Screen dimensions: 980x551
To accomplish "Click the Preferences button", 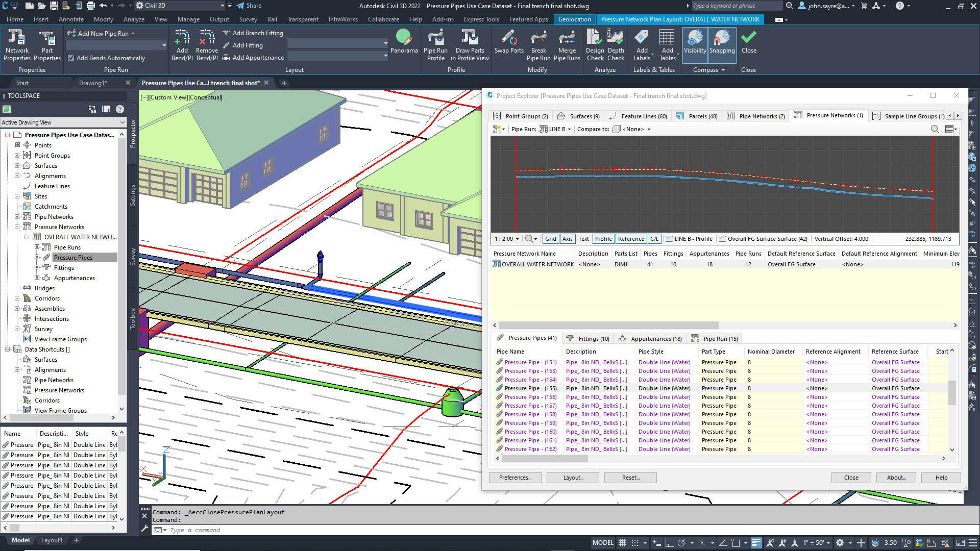I will tap(514, 478).
